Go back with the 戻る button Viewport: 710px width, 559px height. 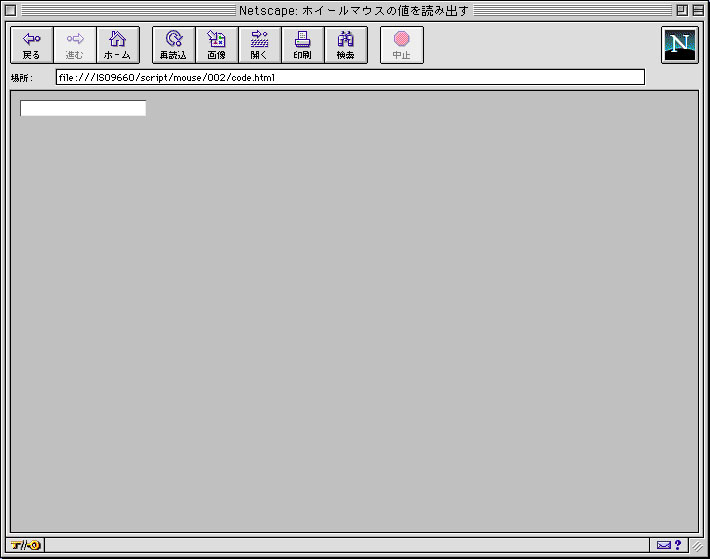[x=32, y=45]
